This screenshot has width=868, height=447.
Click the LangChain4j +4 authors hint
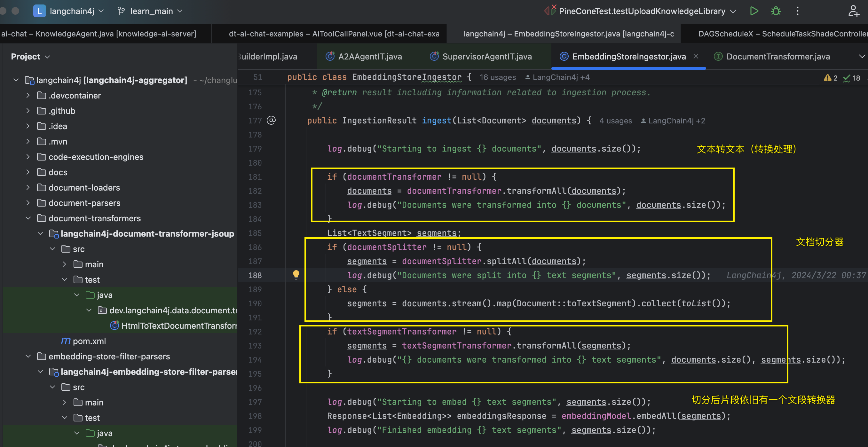(558, 77)
